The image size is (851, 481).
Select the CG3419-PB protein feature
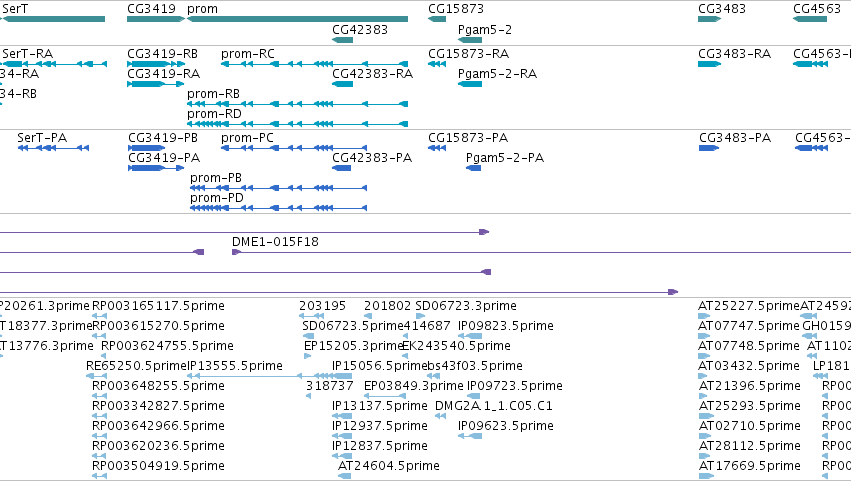(147, 148)
